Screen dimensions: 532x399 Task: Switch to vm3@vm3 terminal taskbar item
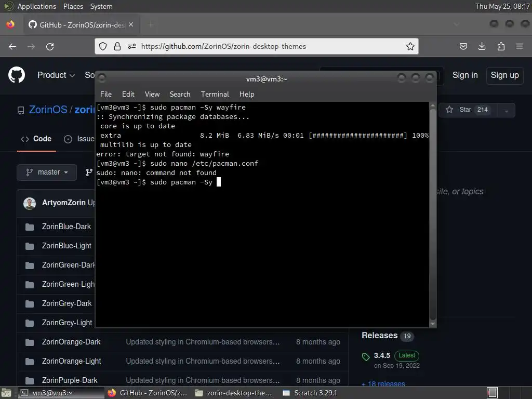(61, 393)
